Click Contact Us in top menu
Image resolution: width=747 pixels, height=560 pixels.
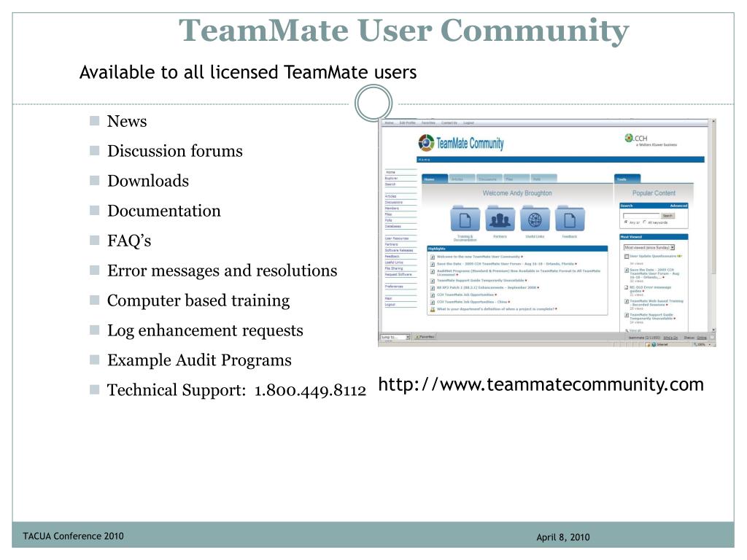[x=449, y=122]
